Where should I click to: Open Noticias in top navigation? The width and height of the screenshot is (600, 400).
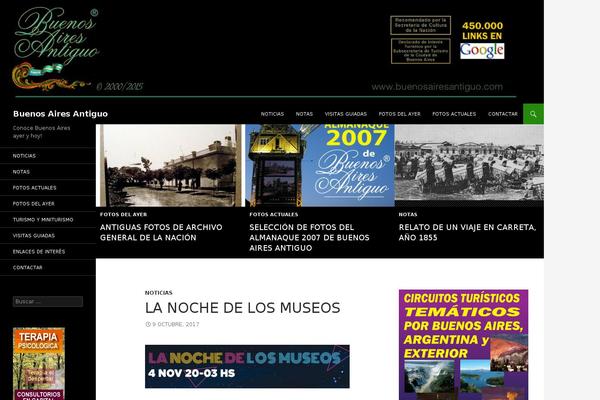point(272,114)
